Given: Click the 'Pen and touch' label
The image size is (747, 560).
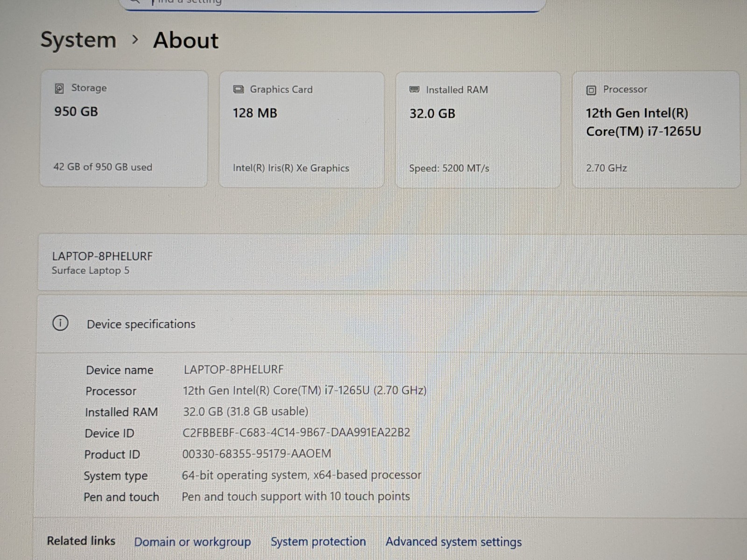Looking at the screenshot, I should click(121, 497).
